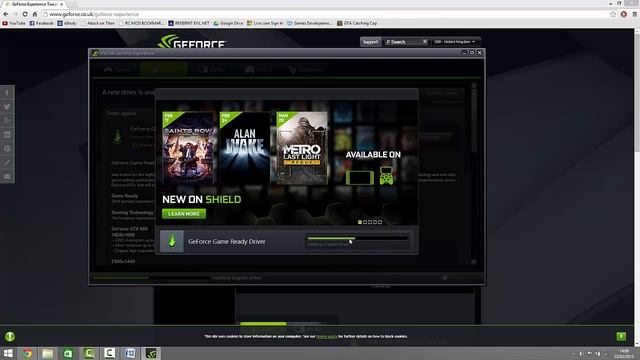This screenshot has height=360, width=640.
Task: Open the Games tab in GeForce Experience
Action: [117, 69]
